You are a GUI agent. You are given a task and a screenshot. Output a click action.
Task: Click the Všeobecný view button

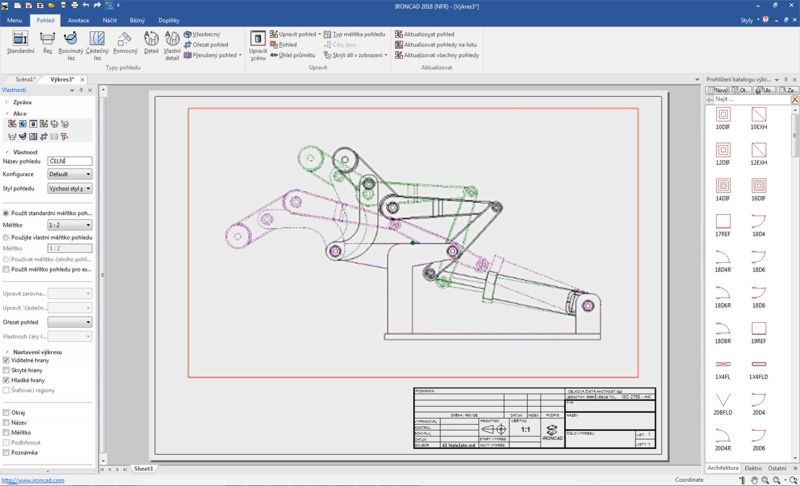(202, 34)
